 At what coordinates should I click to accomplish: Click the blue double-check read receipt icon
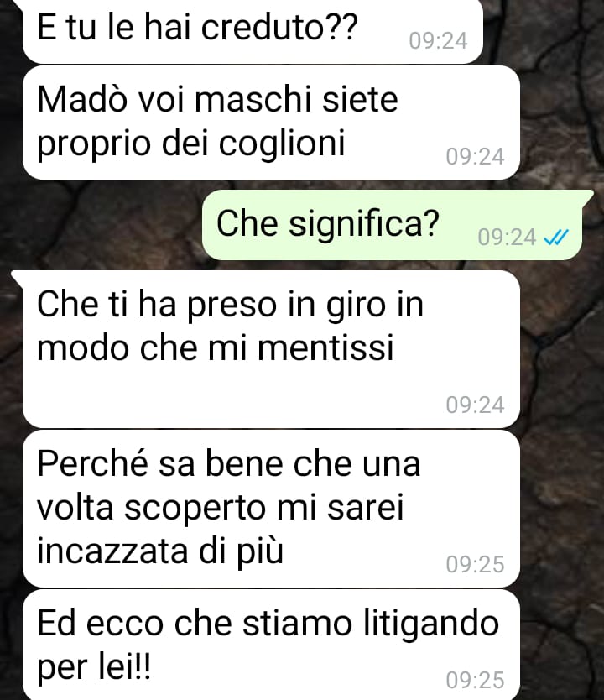[556, 237]
